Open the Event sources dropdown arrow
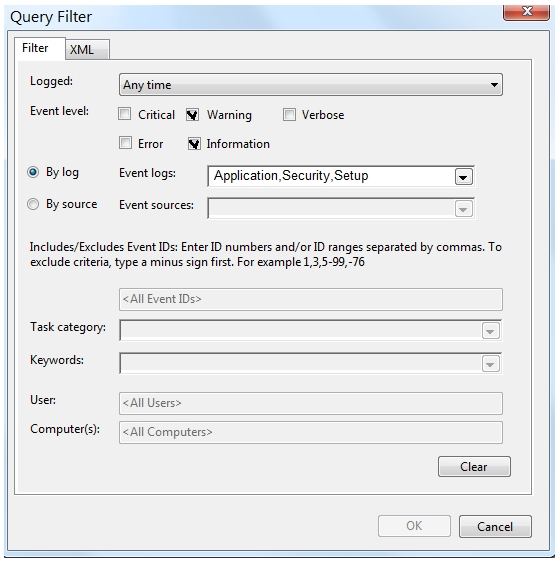Image resolution: width=559 pixels, height=563 pixels. coord(463,209)
